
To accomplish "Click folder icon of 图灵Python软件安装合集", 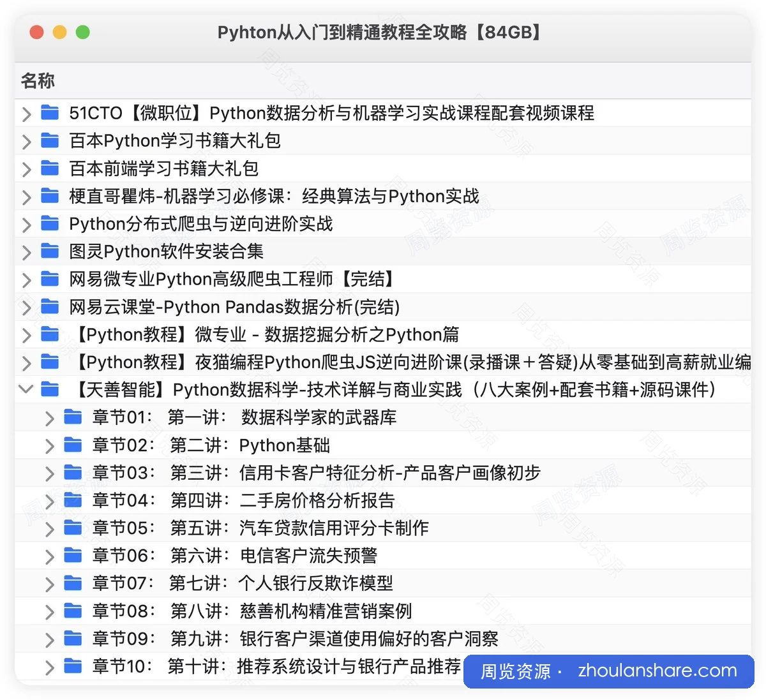I will (50, 251).
